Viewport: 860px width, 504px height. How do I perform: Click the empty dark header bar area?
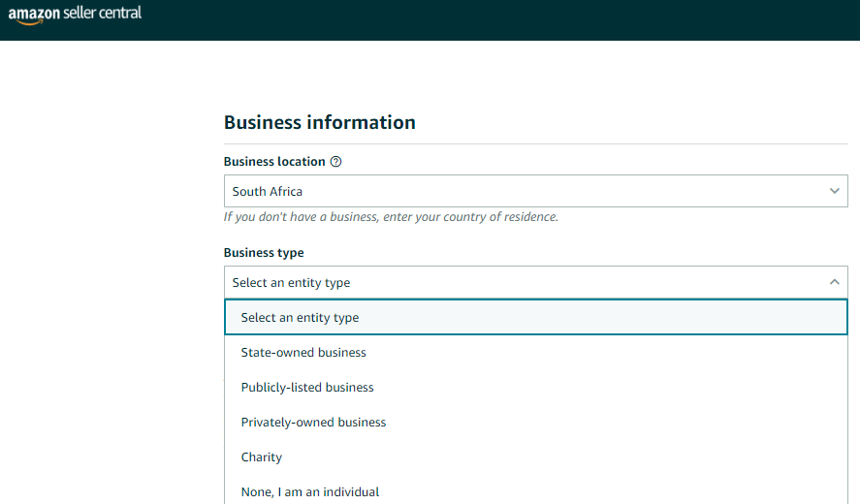[x=494, y=19]
